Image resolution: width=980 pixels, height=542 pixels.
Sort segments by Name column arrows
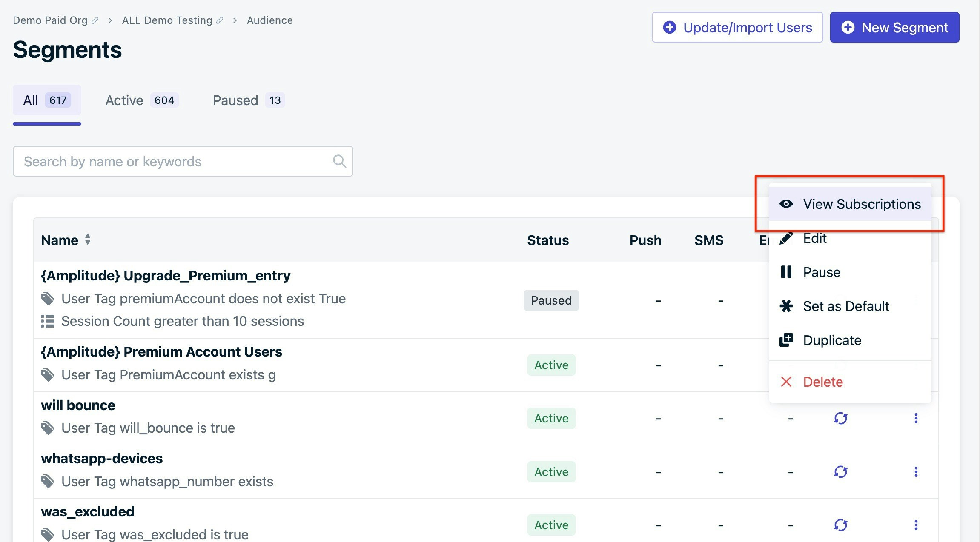click(88, 240)
